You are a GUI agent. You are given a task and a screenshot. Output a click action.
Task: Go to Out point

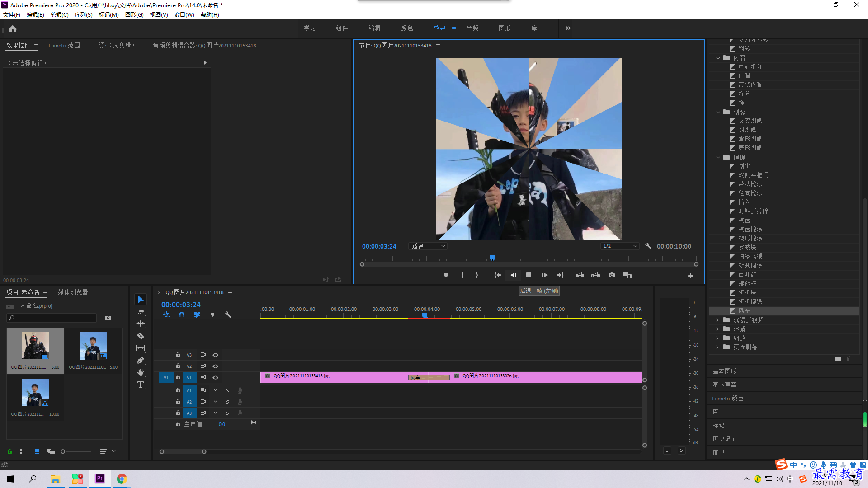coord(560,275)
